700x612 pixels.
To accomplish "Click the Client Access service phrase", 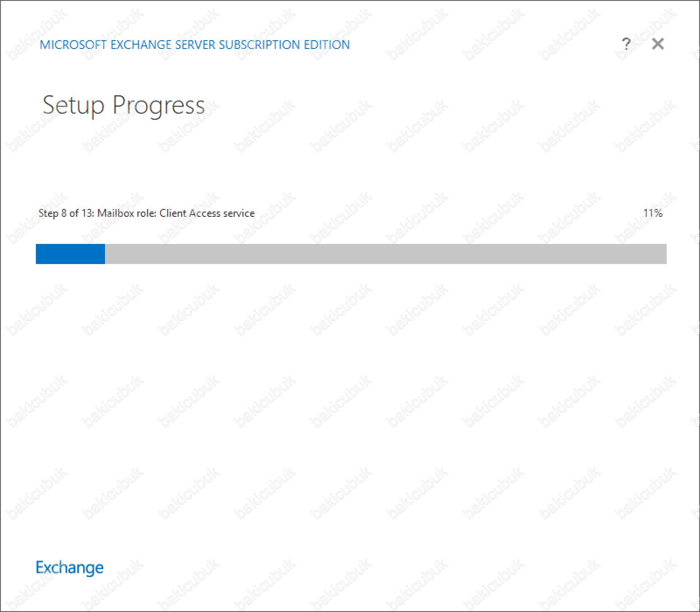I will click(207, 213).
